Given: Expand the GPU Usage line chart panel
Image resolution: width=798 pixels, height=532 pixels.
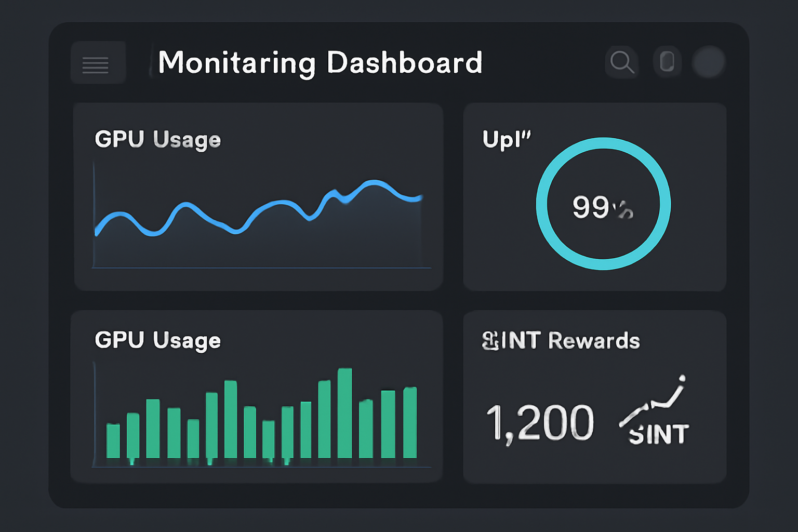Looking at the screenshot, I should tap(258, 196).
